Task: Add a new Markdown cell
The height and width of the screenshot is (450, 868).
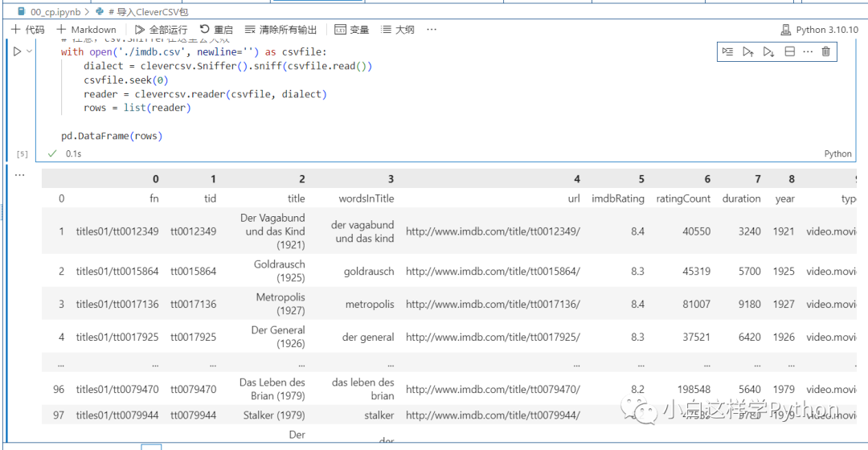Action: point(86,30)
